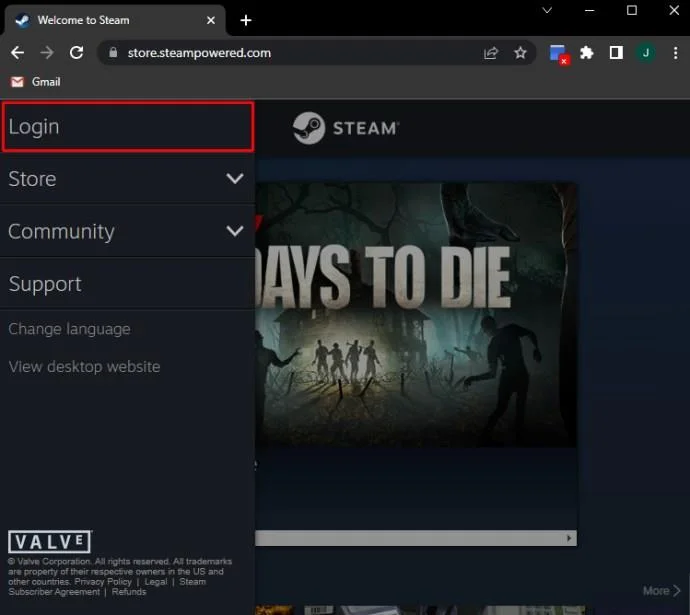The image size is (690, 615).
Task: Open the Refunds footer link
Action: point(129,592)
